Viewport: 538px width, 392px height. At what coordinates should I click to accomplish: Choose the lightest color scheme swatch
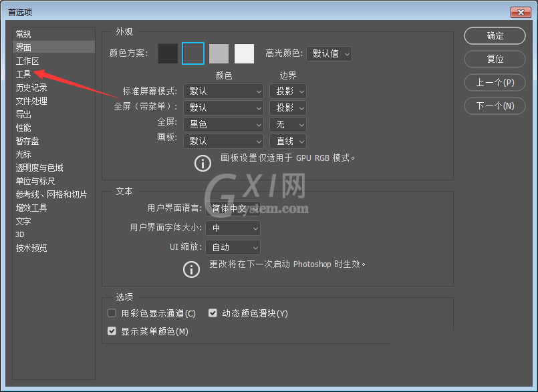(x=244, y=53)
